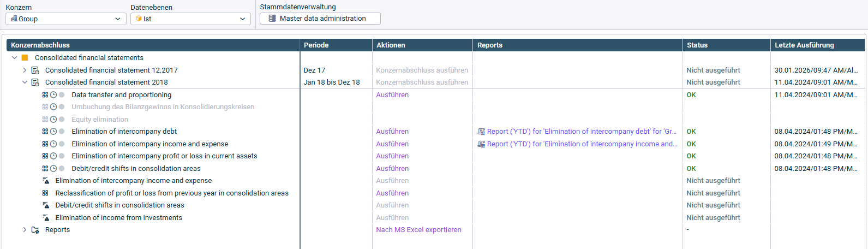Image resolution: width=868 pixels, height=249 pixels.
Task: Collapse Consolidated financial statement 2018 node
Action: [25, 82]
